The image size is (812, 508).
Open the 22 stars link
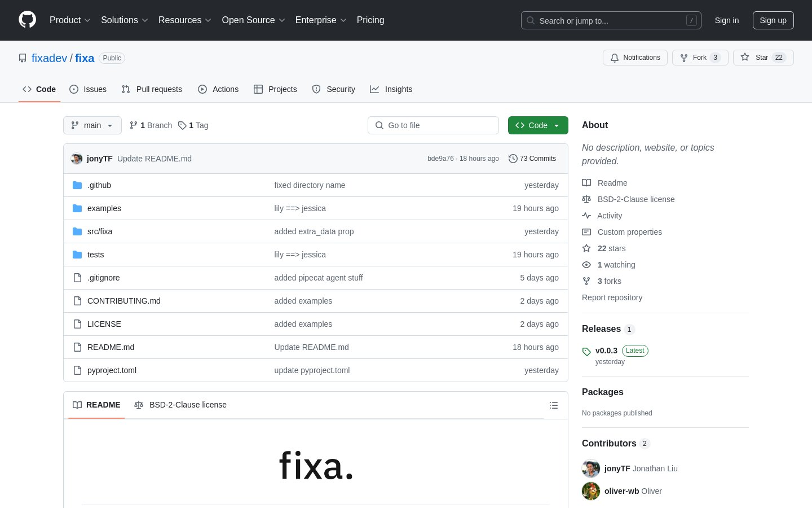611,248
